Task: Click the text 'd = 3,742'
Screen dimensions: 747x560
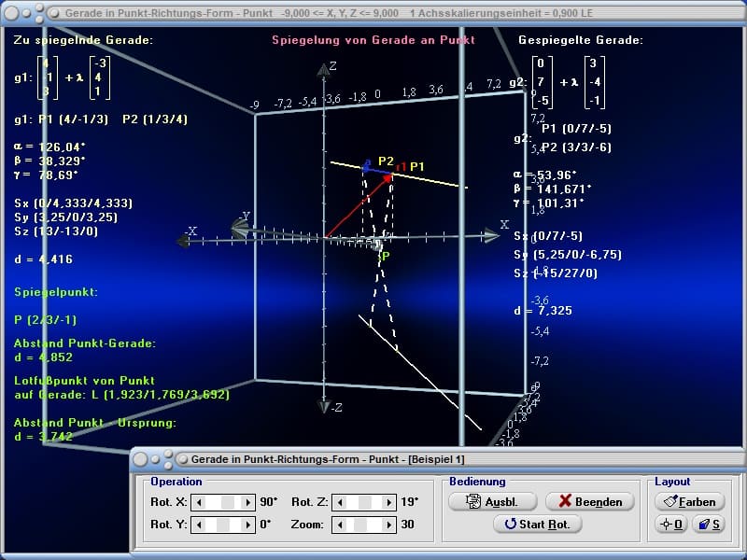Action: (x=43, y=437)
